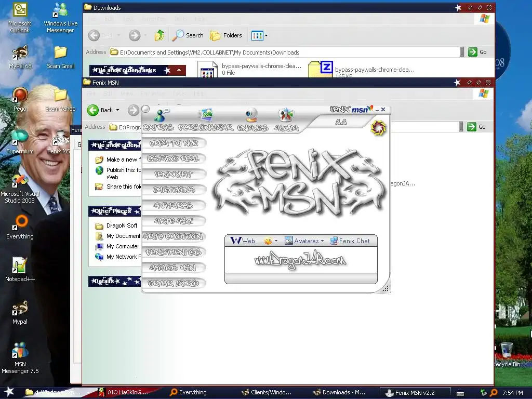Open Supermium desktop icon
Screen dimensions: 532x399
pyautogui.click(x=20, y=142)
